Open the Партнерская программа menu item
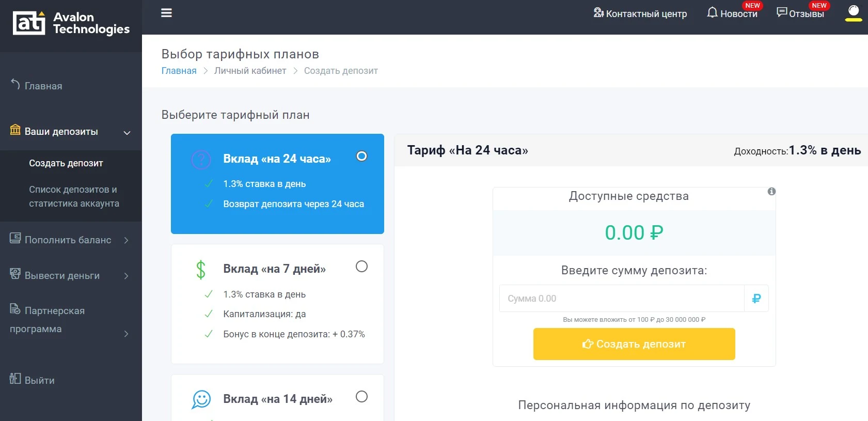 click(48, 320)
